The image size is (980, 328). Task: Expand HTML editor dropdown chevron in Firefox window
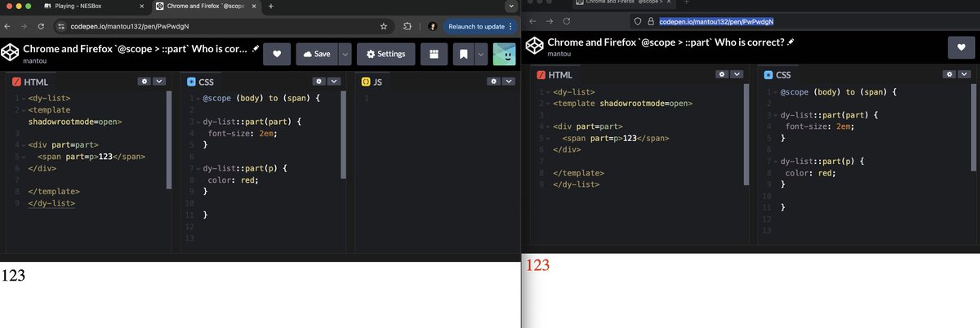[737, 74]
